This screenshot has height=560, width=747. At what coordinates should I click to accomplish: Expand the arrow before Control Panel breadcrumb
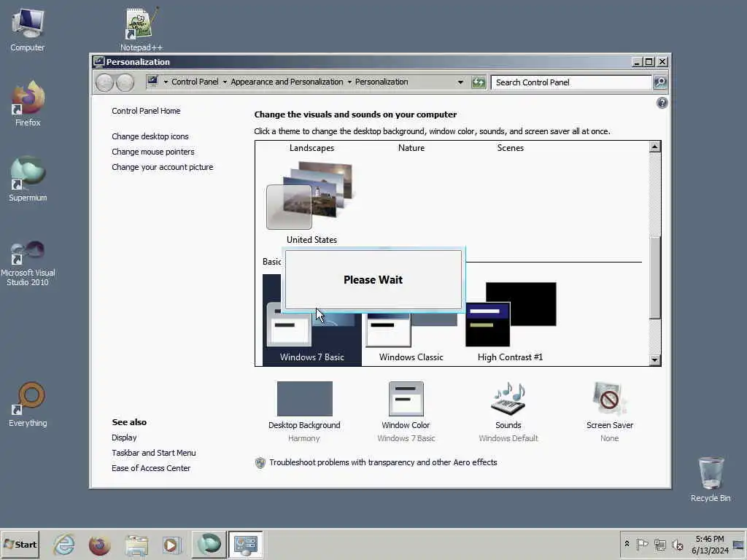coord(166,82)
